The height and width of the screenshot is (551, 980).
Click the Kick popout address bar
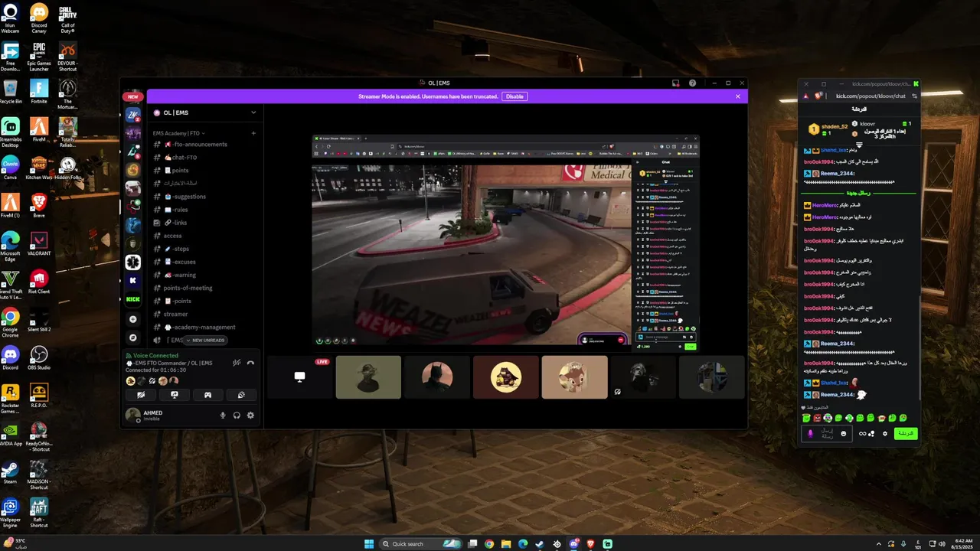[871, 96]
